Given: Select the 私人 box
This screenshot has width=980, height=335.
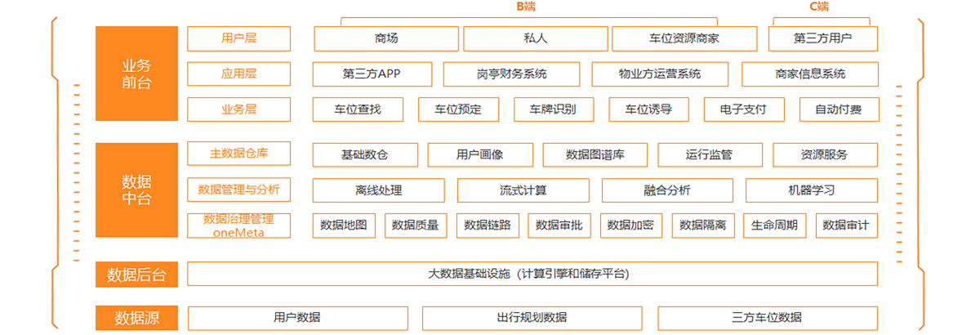Looking at the screenshot, I should click(x=536, y=38).
